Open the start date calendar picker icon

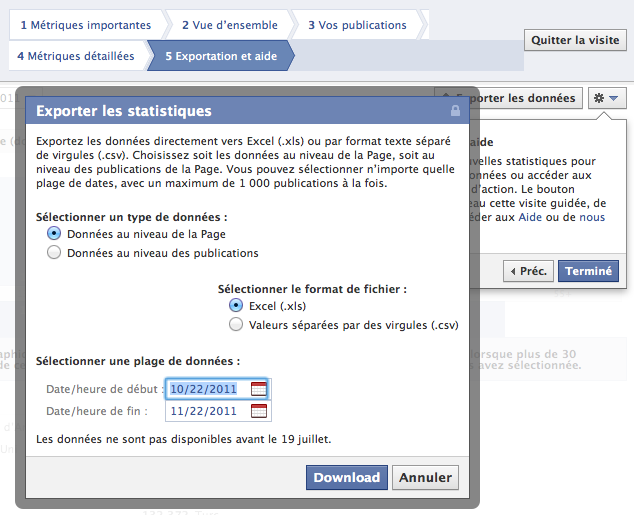(x=259, y=389)
